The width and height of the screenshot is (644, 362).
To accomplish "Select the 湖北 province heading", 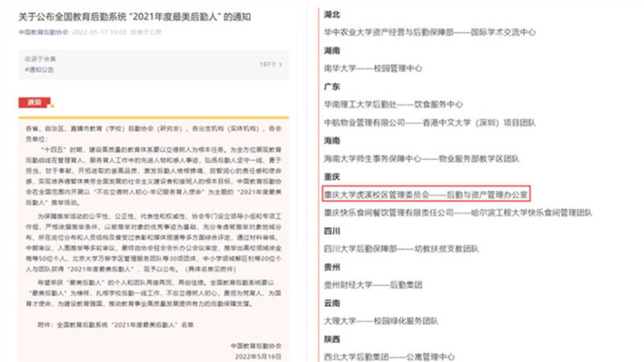I will pos(332,14).
